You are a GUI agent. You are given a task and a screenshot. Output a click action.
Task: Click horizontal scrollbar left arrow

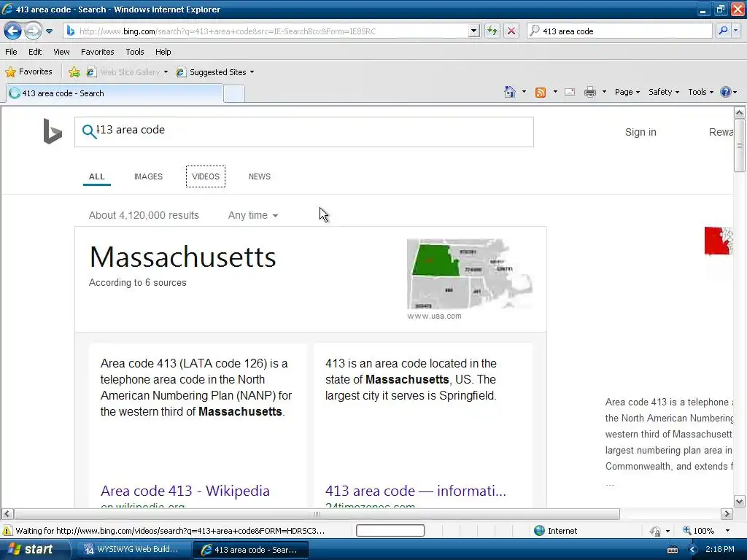(x=7, y=514)
